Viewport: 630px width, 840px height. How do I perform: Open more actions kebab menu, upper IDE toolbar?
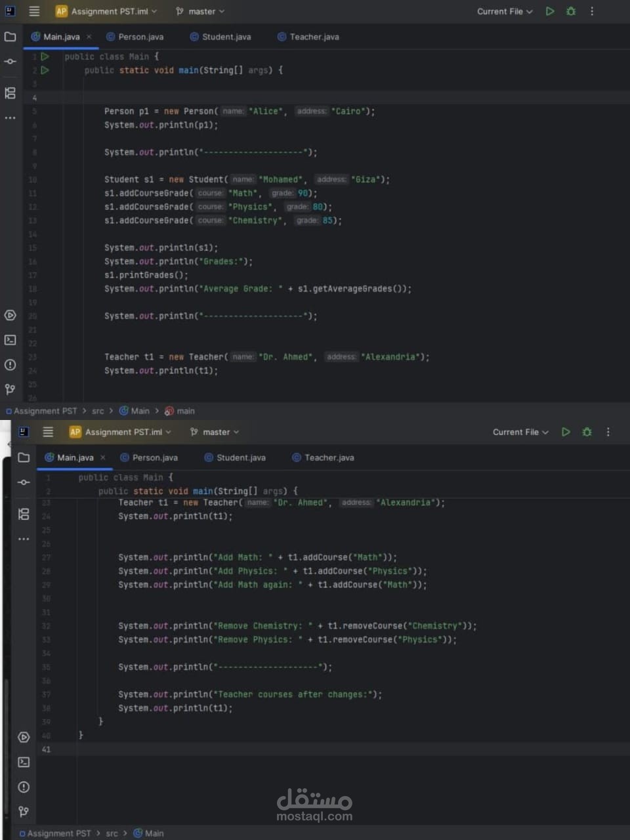click(592, 11)
